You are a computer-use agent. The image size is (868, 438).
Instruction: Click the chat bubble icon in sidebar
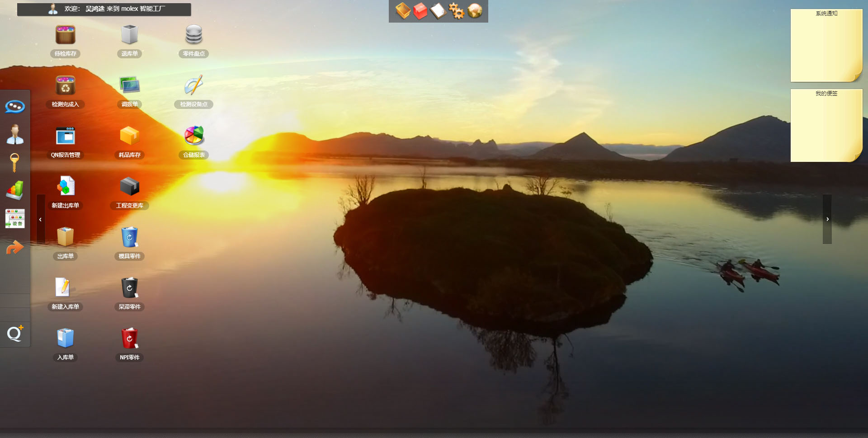(15, 107)
